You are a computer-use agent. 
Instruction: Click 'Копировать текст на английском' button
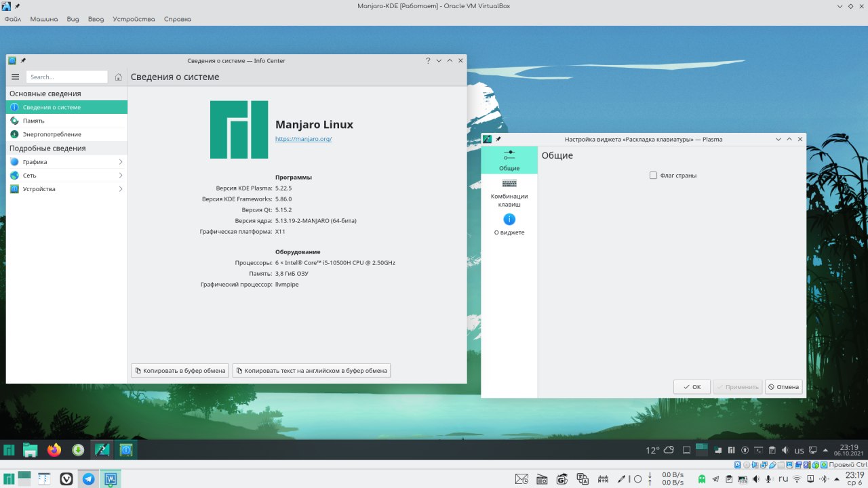point(311,371)
